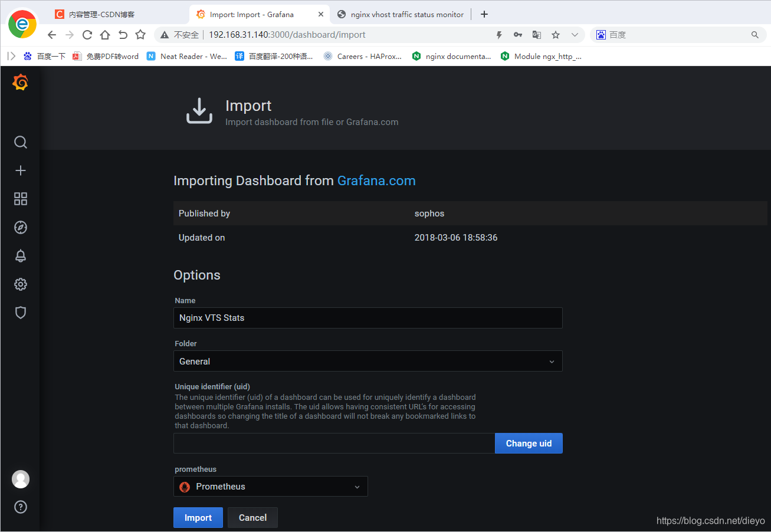Open the browser home page
The width and height of the screenshot is (771, 532).
(x=105, y=35)
